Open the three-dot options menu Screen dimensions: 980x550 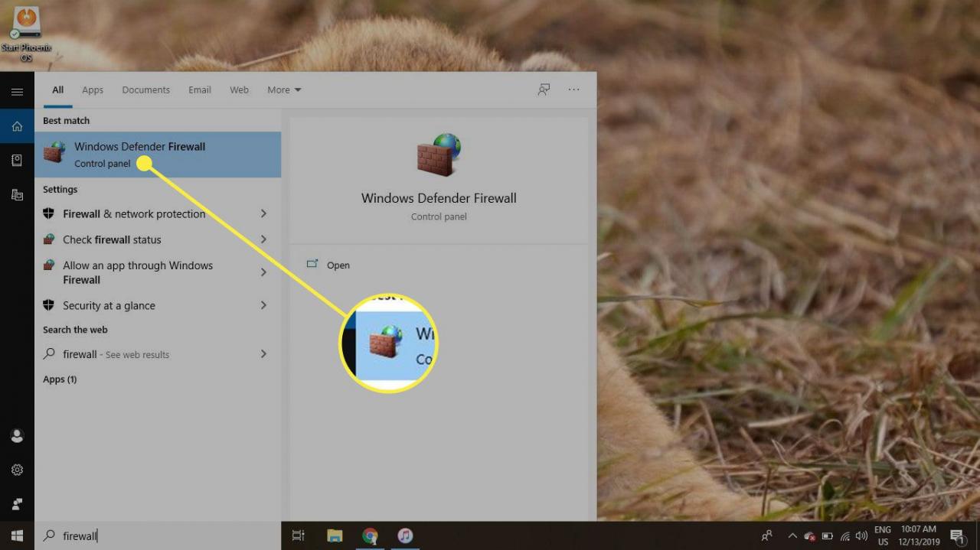point(573,89)
